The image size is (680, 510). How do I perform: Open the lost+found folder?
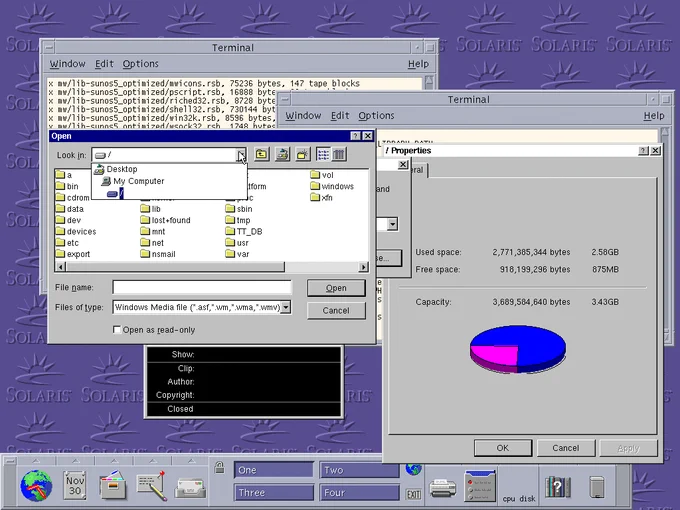pos(166,220)
